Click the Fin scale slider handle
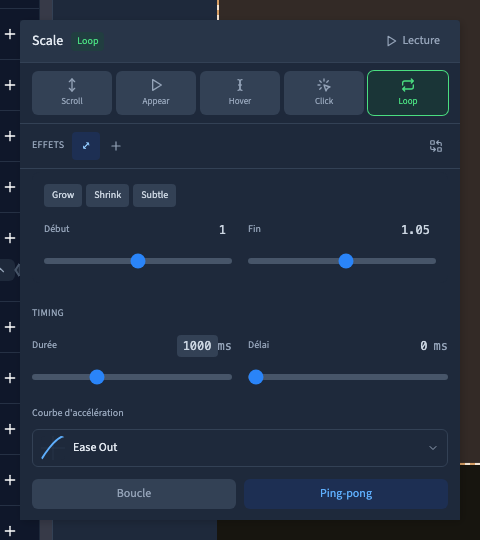 click(x=346, y=261)
